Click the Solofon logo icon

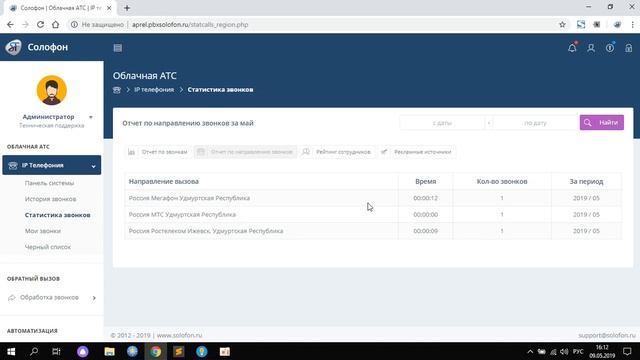click(x=13, y=47)
